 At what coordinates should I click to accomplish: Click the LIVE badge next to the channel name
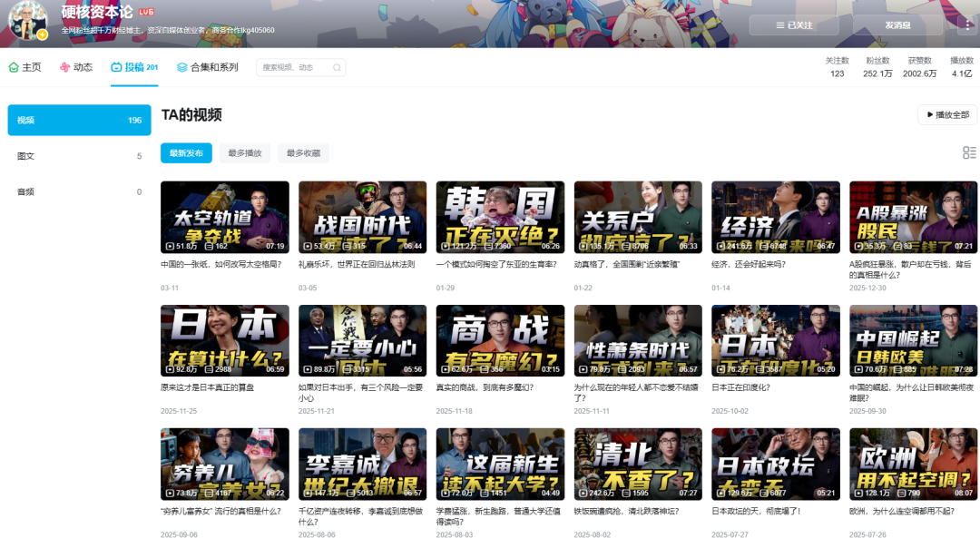146,12
